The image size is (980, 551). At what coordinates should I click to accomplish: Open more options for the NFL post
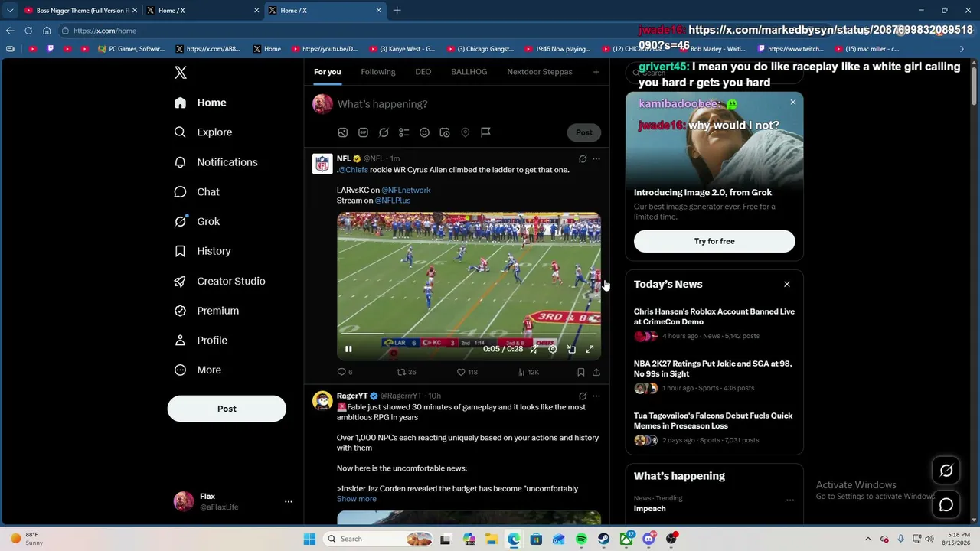(x=596, y=159)
